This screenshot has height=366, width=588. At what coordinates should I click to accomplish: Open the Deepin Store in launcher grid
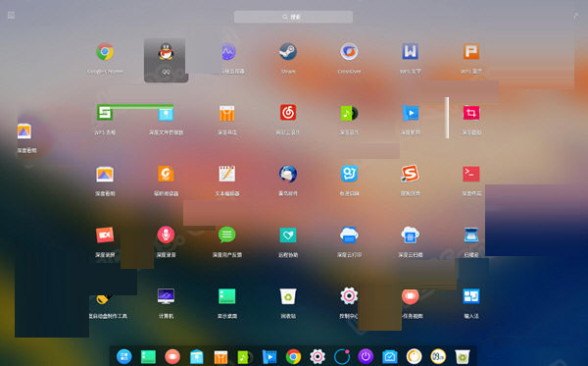click(x=227, y=113)
